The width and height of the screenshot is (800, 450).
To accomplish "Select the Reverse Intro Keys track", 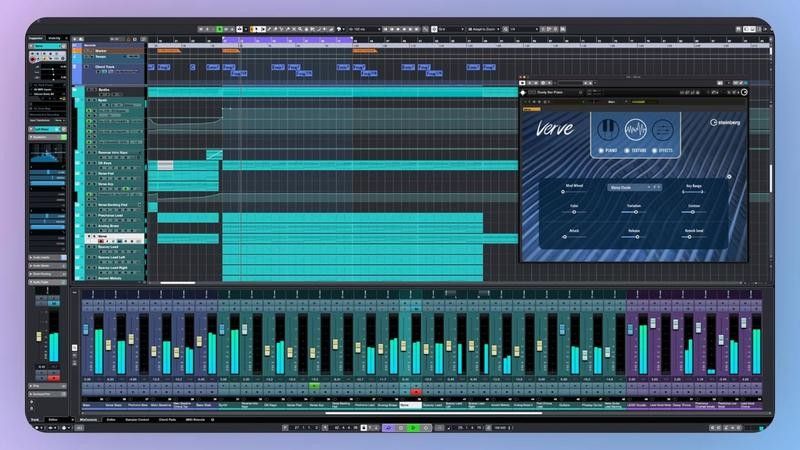I will tap(114, 153).
